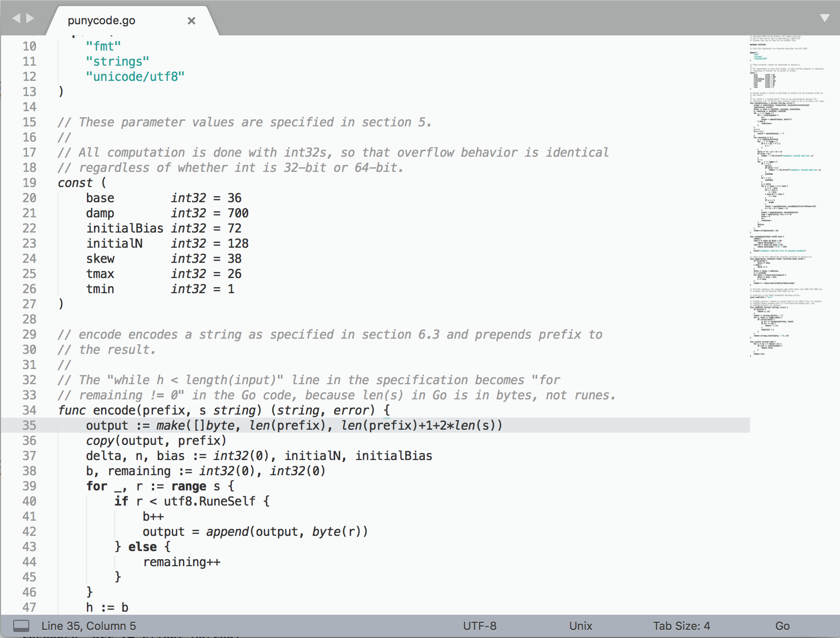
Task: Click line number 34 in gutter
Action: pyautogui.click(x=29, y=411)
